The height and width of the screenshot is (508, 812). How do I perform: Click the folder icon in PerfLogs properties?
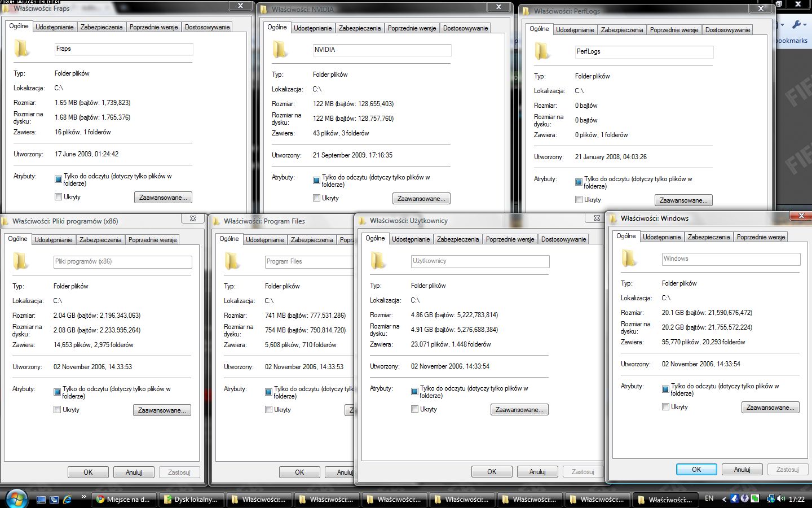542,51
